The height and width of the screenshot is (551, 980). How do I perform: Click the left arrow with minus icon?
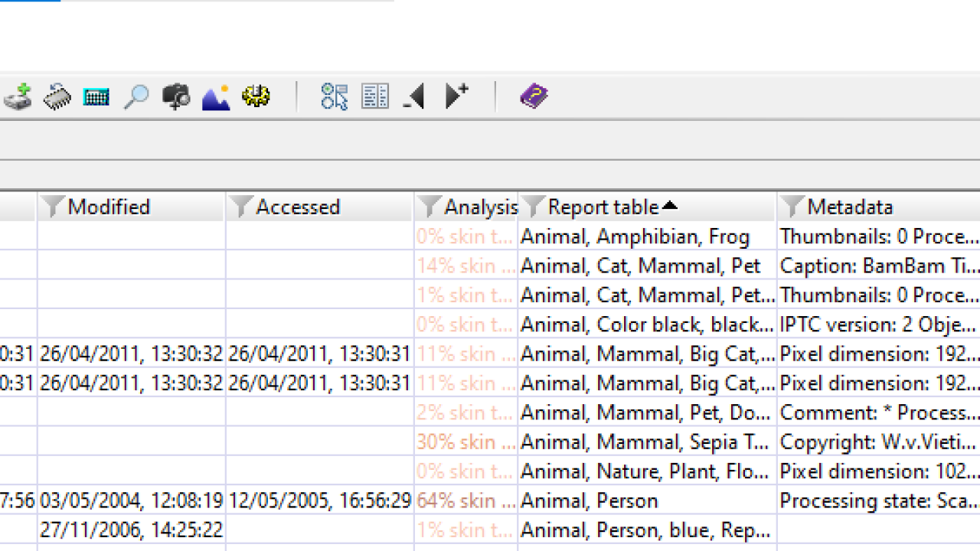click(x=414, y=97)
